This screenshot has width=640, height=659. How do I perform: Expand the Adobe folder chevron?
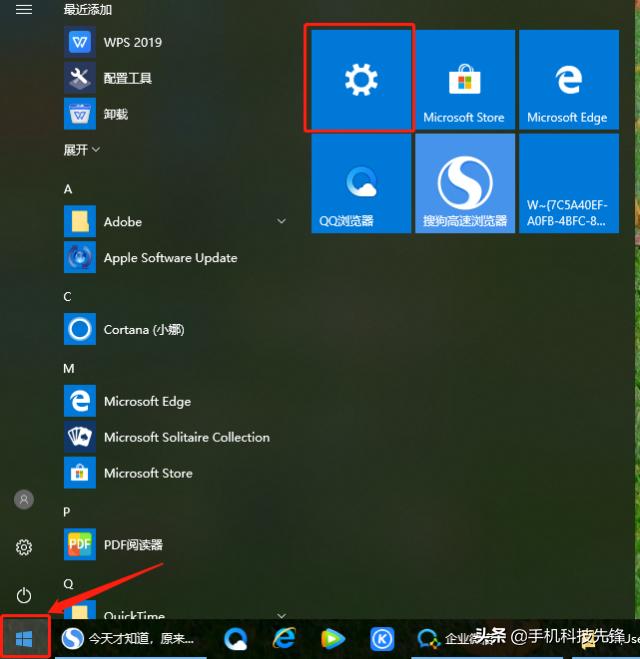coord(281,221)
